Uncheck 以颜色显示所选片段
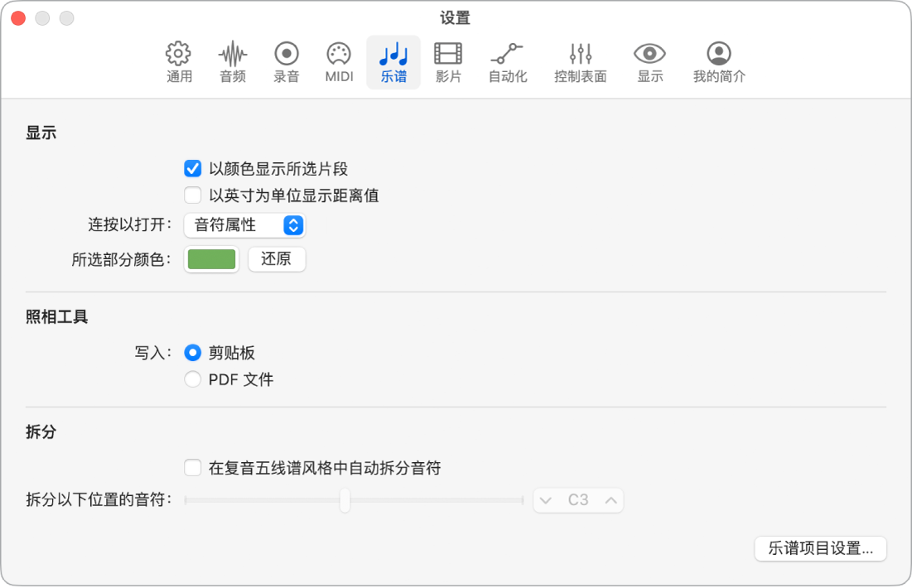This screenshot has width=912, height=588. tap(192, 168)
